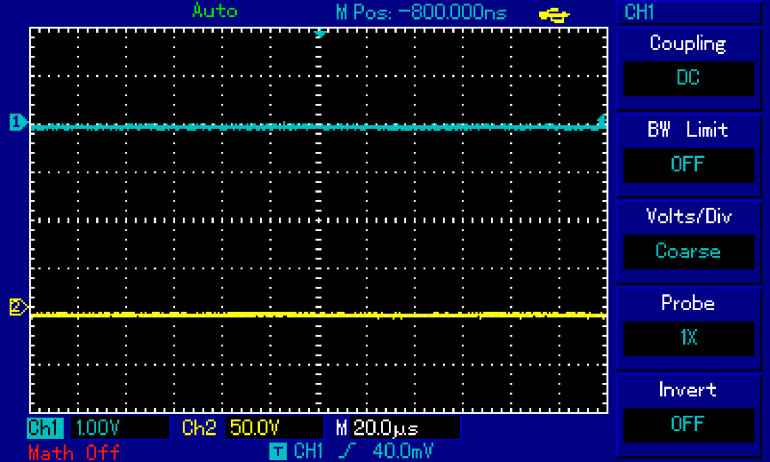Viewport: 770px width, 462px height.
Task: Click the M Pos -800.000ns readout
Action: tap(421, 13)
